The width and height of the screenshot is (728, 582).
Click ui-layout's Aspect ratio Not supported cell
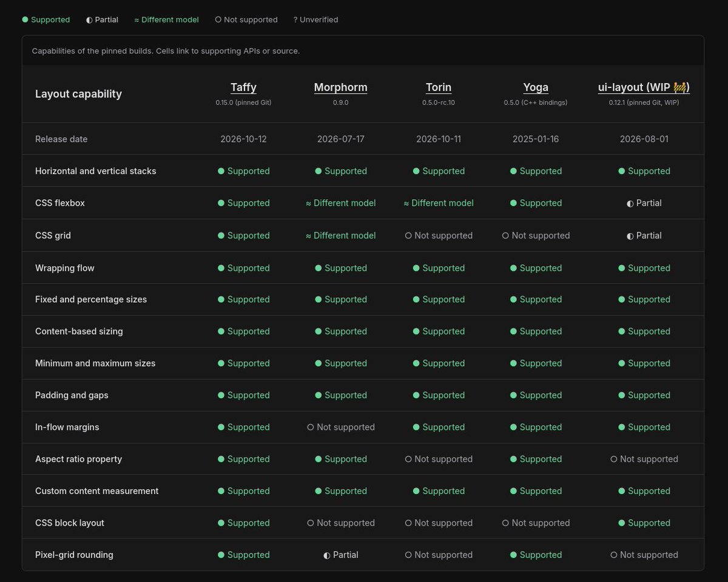tap(644, 459)
